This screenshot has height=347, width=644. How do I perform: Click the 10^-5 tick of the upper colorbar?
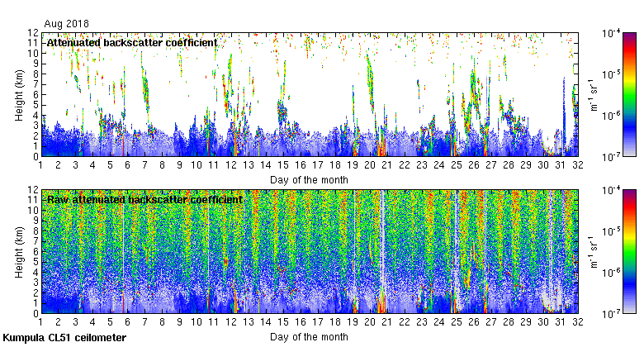(x=611, y=74)
